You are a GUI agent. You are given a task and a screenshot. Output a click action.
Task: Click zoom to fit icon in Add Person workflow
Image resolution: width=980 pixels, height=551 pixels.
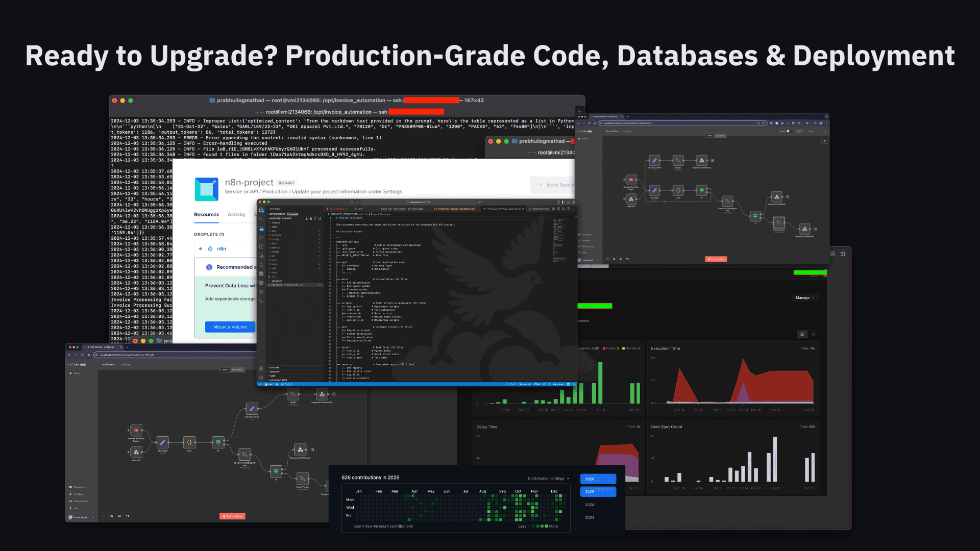pos(104,516)
